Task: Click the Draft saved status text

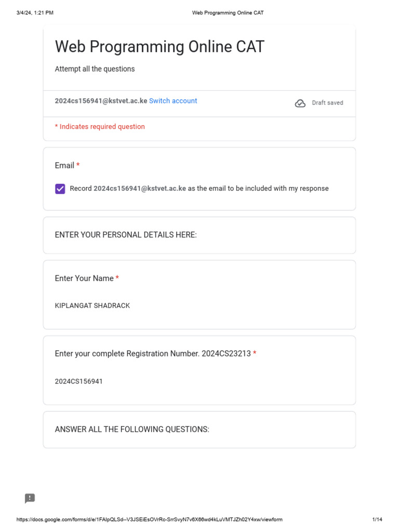Action: (x=327, y=103)
